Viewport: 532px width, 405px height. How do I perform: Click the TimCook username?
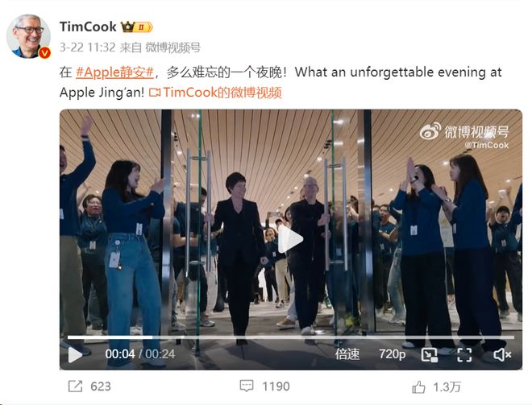[x=88, y=27]
